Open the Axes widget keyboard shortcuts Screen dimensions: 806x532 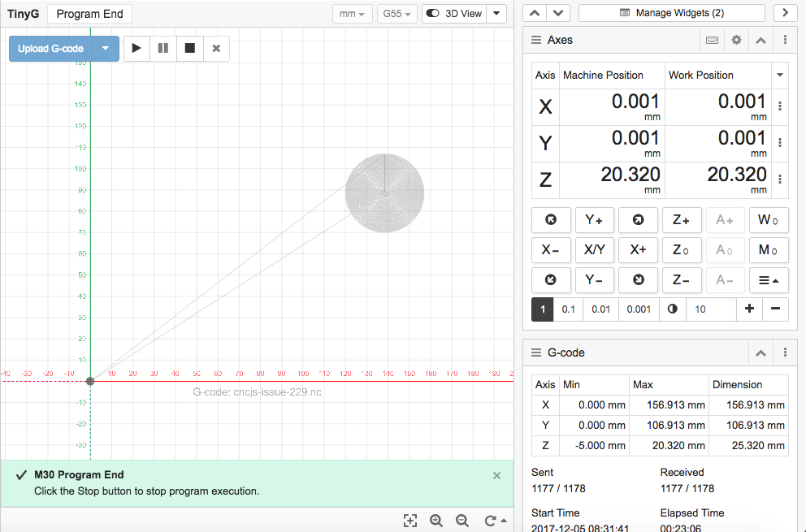click(712, 40)
